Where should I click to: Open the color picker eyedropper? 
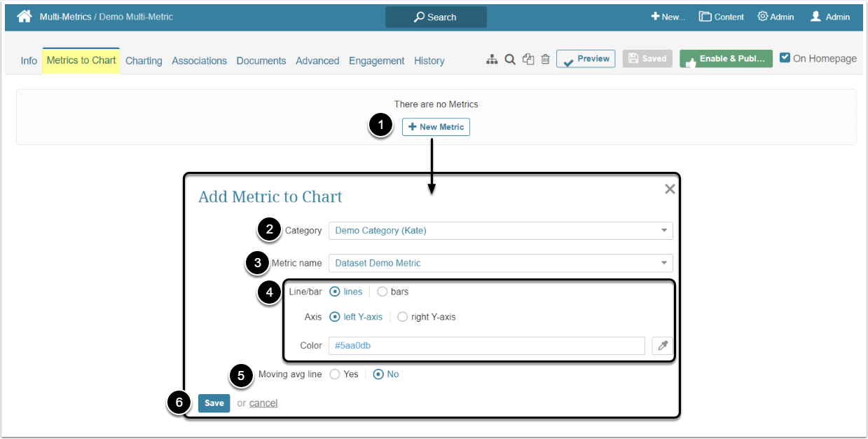point(662,346)
